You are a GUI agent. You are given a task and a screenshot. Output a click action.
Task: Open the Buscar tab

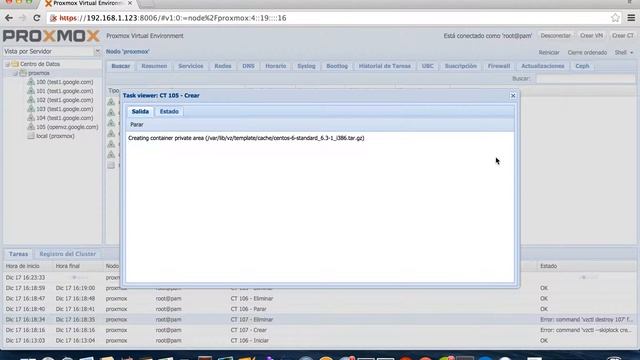coord(121,66)
